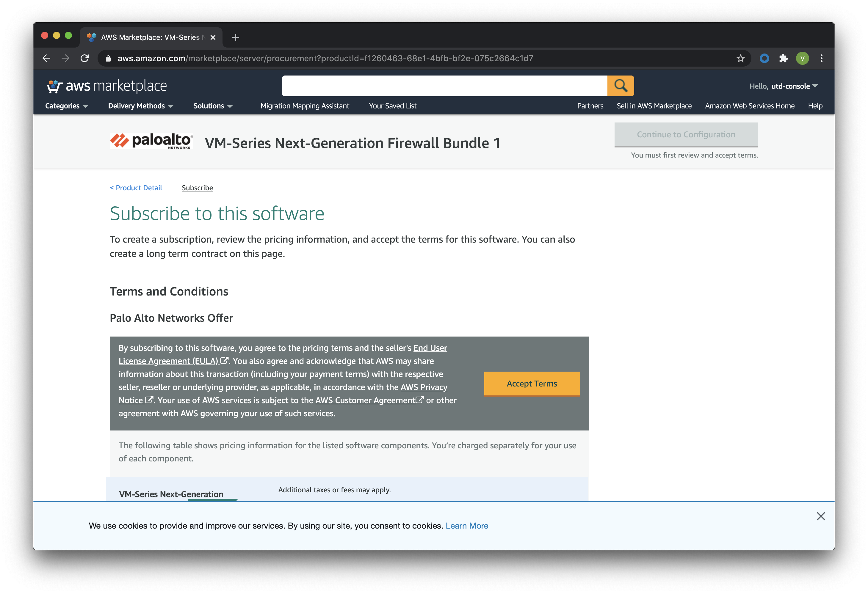This screenshot has width=868, height=594.
Task: Open Chrome three-dot menu
Action: tap(821, 58)
